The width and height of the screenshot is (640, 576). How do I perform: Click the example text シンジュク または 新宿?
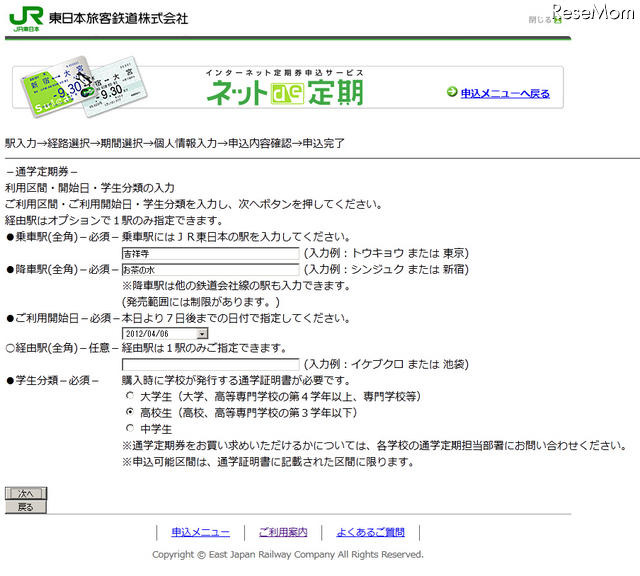point(407,269)
